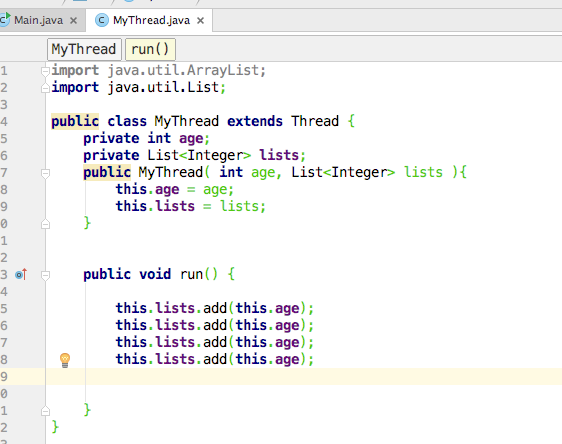Click the run() closing brace fold marker
The height and width of the screenshot is (444, 562).
click(x=45, y=411)
